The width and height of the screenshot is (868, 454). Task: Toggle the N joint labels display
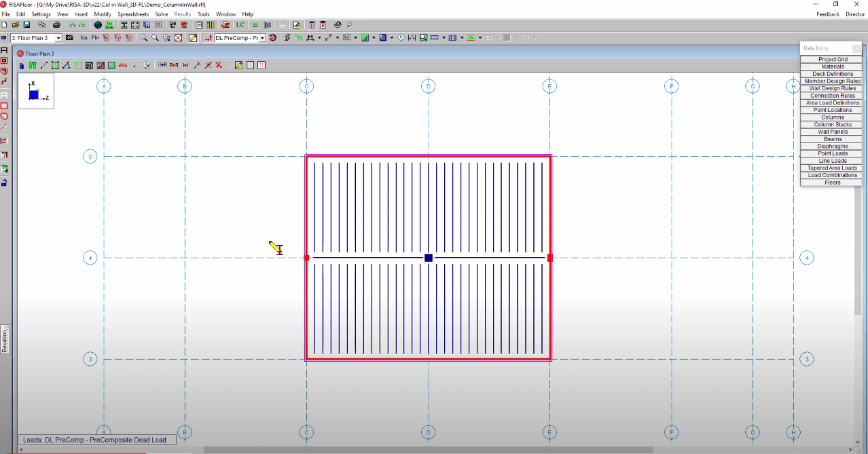pos(299,38)
